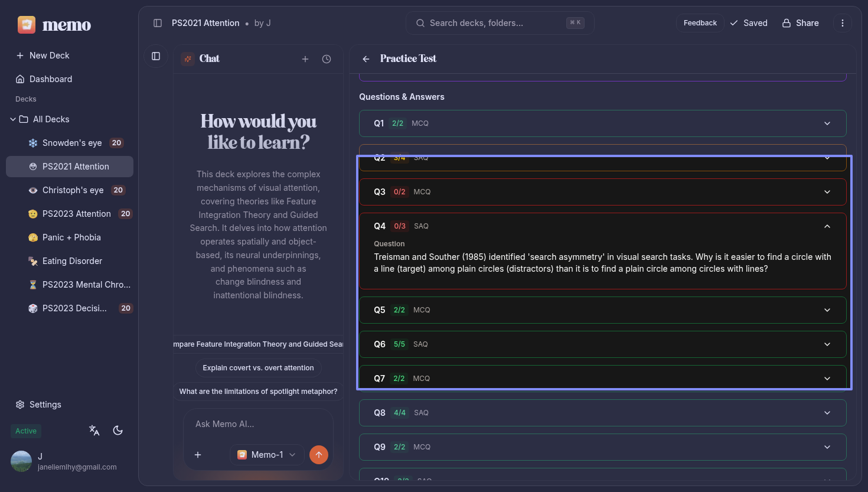Image resolution: width=868 pixels, height=492 pixels.
Task: Open the Memo-1 model dropdown
Action: [267, 455]
